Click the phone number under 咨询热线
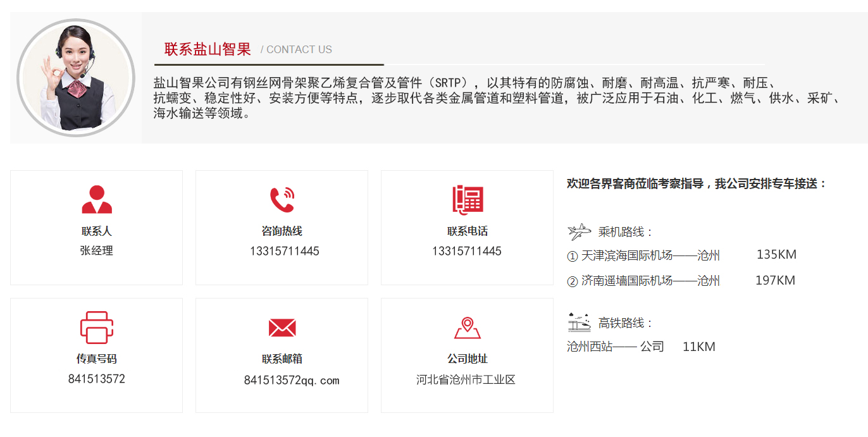The width and height of the screenshot is (868, 437). [x=284, y=251]
